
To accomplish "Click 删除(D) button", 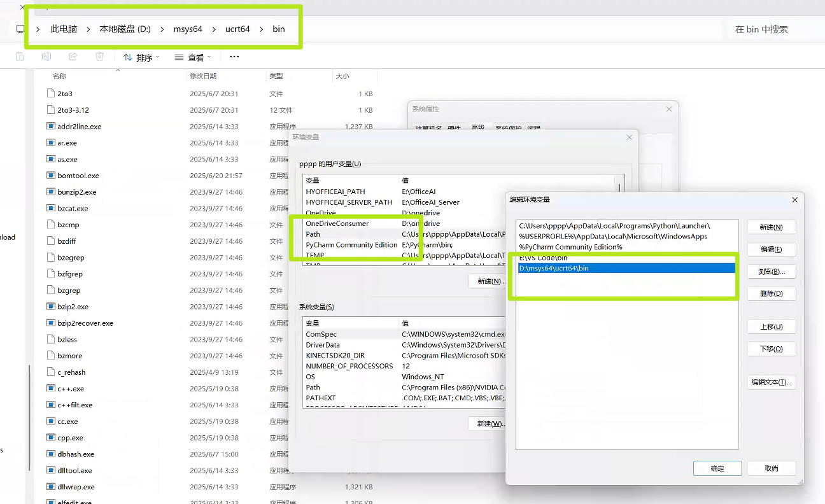I will [771, 294].
